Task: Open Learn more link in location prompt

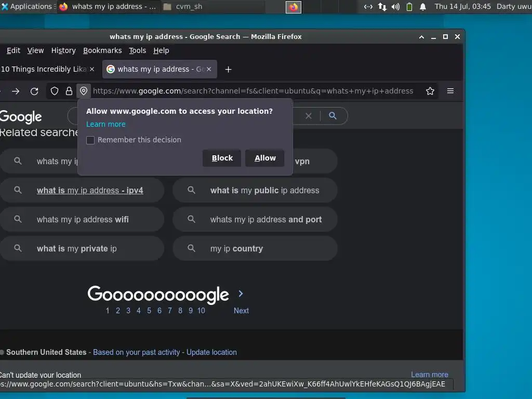Action: (106, 124)
